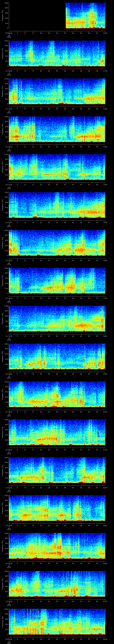This screenshot has height=644, width=114.
Task: Click the 13:00 end time label
Action: point(105,147)
